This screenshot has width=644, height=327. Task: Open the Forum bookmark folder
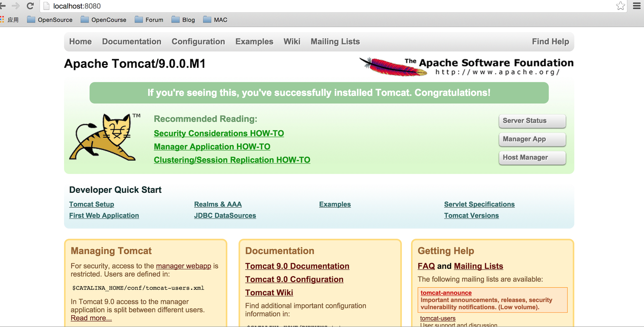tap(149, 20)
